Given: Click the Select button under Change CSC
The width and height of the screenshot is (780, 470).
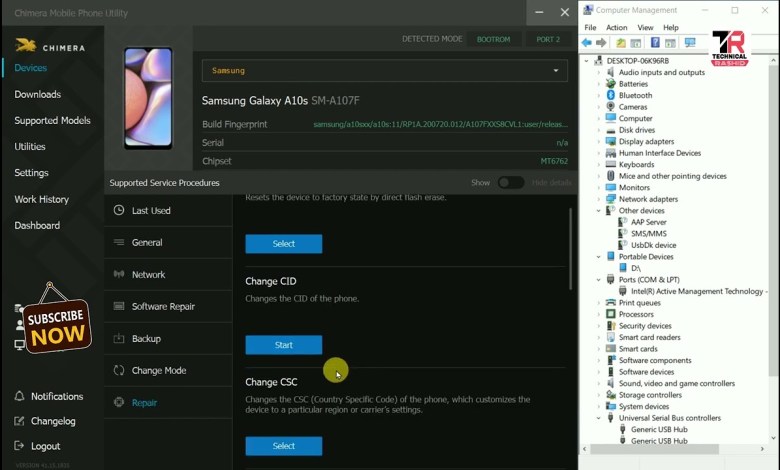Looking at the screenshot, I should tap(284, 446).
